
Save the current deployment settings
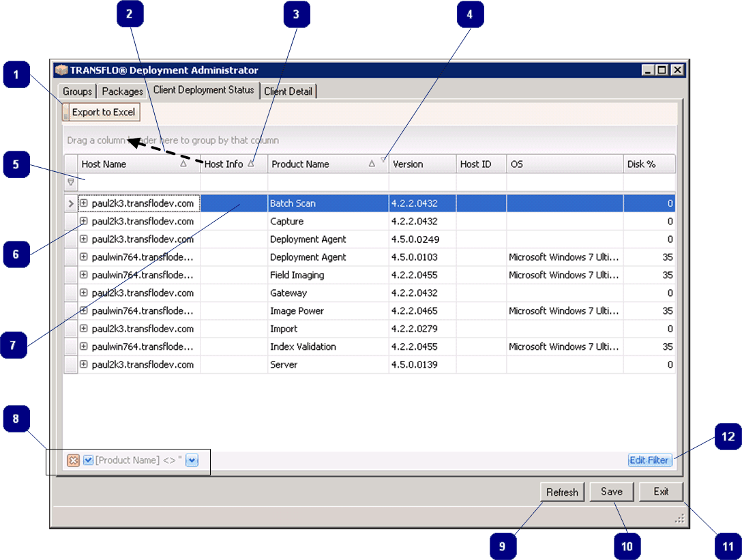pyautogui.click(x=611, y=492)
